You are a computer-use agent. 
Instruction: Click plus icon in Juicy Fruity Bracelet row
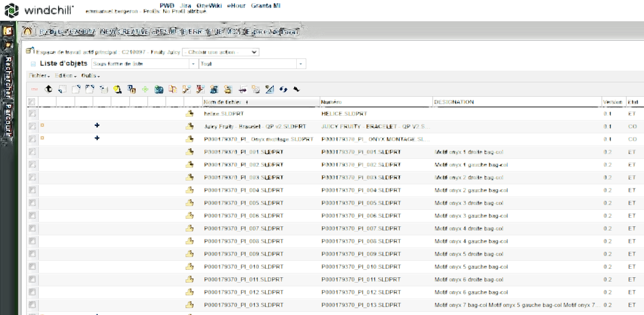tap(97, 126)
